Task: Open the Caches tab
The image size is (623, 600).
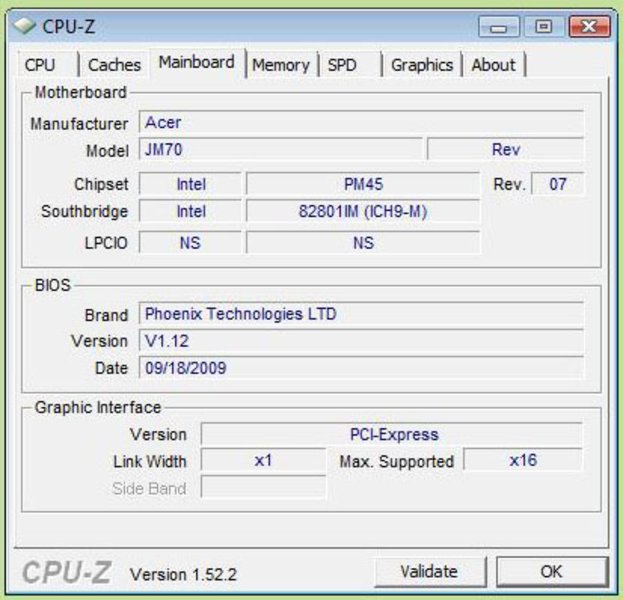Action: click(x=114, y=65)
